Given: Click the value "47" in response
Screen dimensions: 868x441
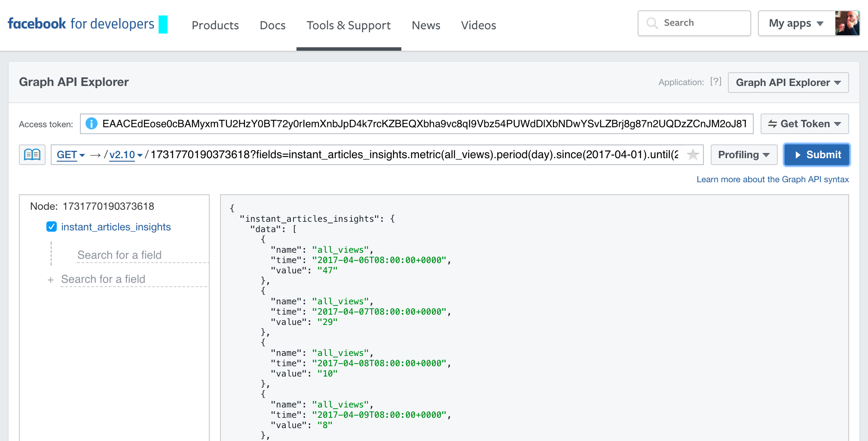Looking at the screenshot, I should pos(327,270).
